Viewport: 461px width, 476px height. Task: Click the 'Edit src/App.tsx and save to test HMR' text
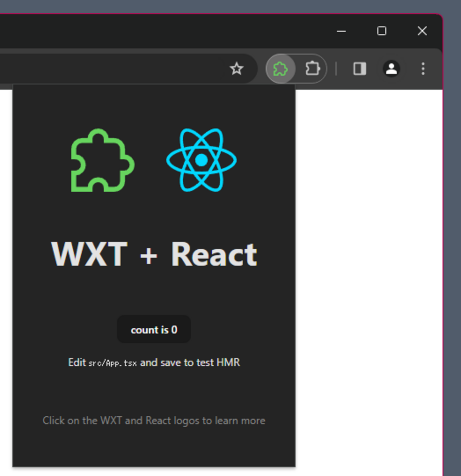[154, 362]
